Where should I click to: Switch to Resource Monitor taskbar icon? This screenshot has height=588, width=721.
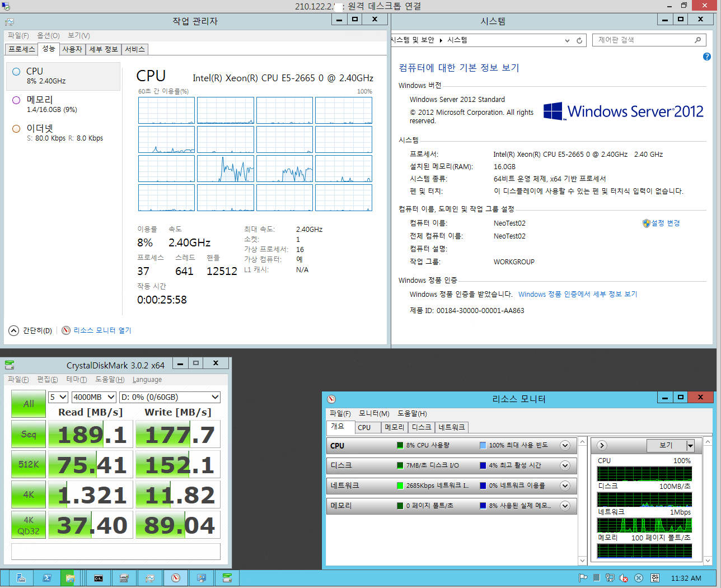point(176,578)
